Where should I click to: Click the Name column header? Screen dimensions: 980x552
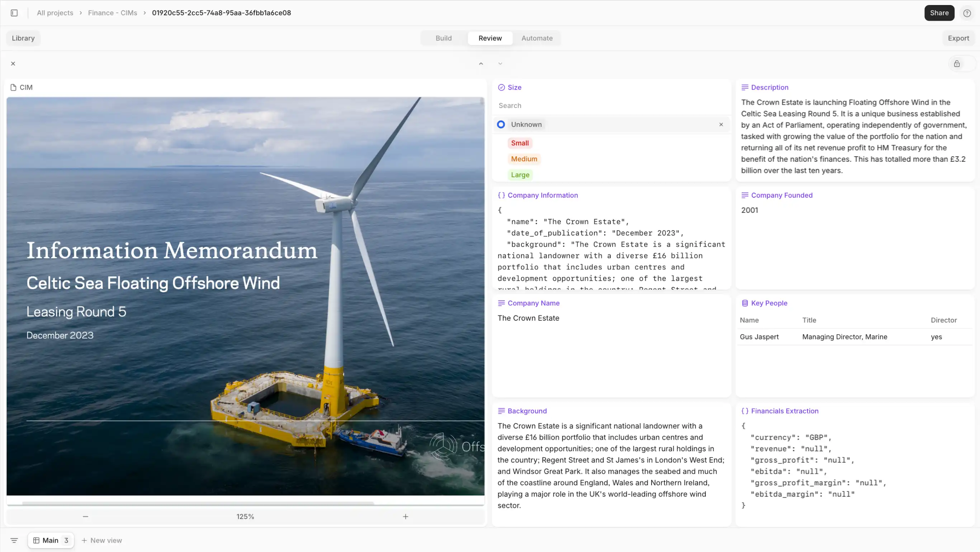[x=749, y=320]
